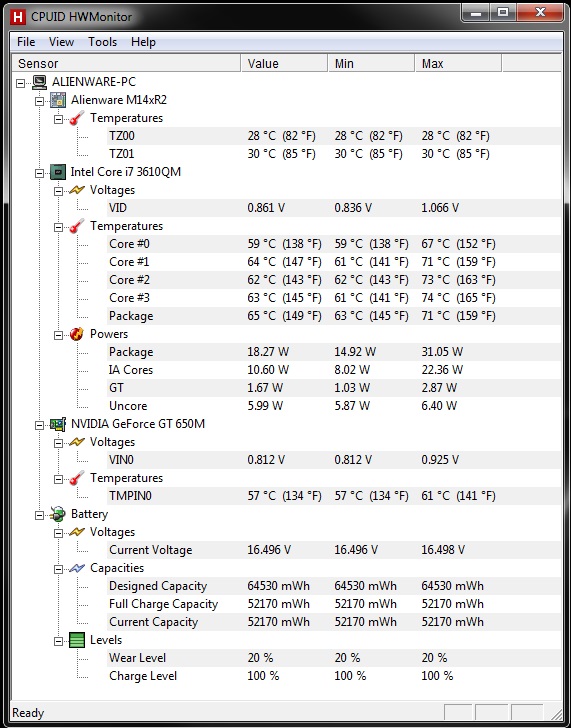Click the NVIDIA GeForce GT 650M card icon
This screenshot has width=571, height=728.
pyautogui.click(x=58, y=424)
